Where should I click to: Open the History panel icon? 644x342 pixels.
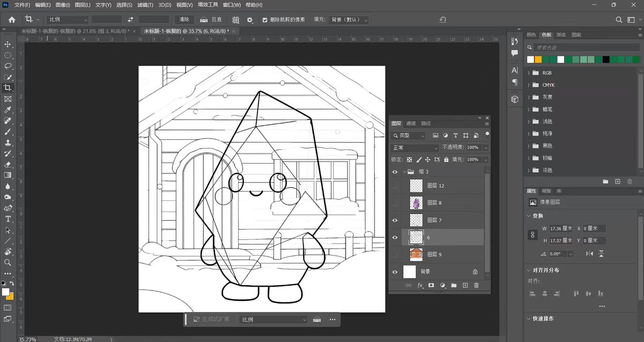click(515, 41)
